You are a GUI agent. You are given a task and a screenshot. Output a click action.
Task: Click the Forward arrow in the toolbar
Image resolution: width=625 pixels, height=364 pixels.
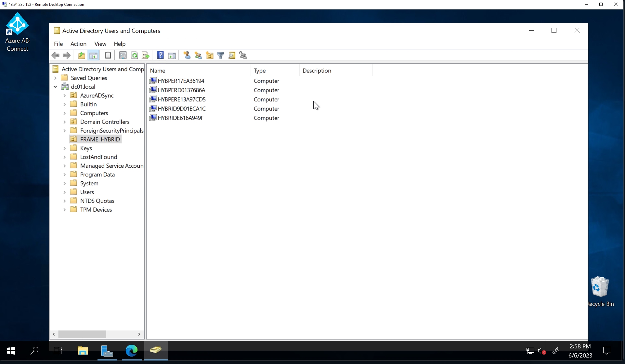[x=67, y=56]
